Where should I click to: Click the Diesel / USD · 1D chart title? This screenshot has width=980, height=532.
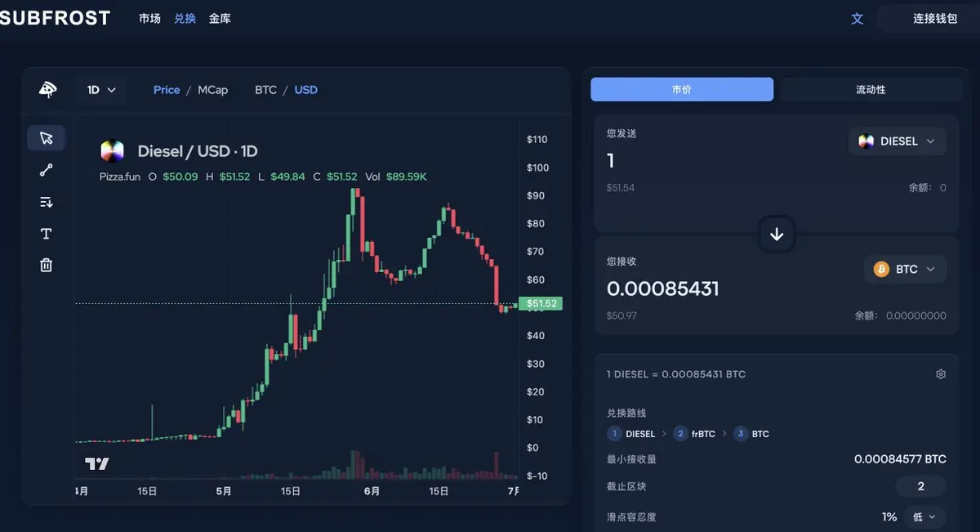pyautogui.click(x=198, y=151)
